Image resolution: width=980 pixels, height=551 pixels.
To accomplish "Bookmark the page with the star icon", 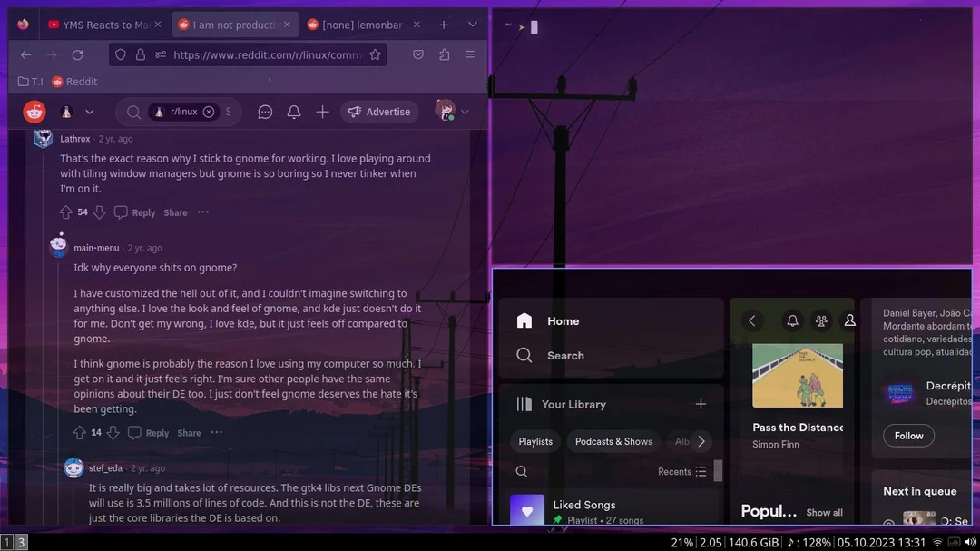I will click(x=376, y=54).
